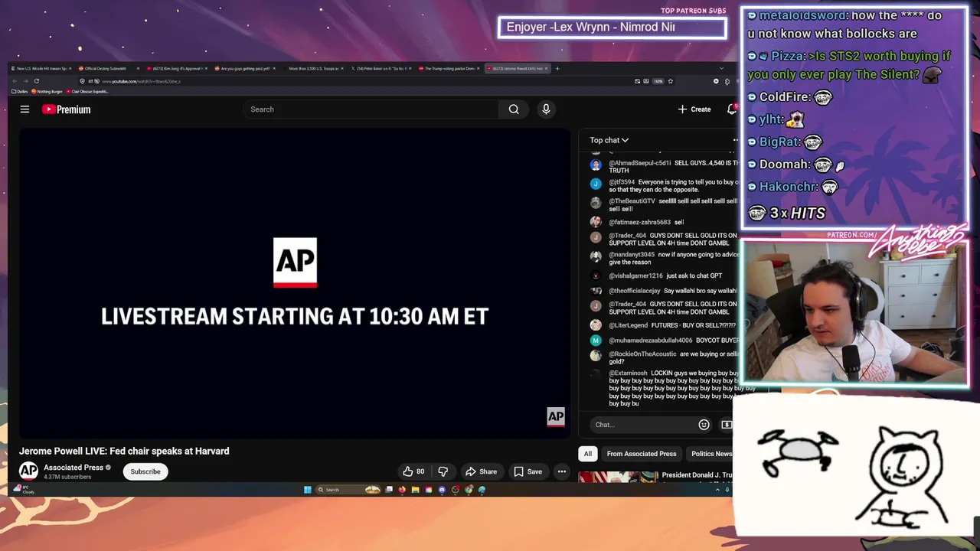The image size is (980, 551).
Task: Go to YouTube Premium home logo
Action: click(67, 109)
